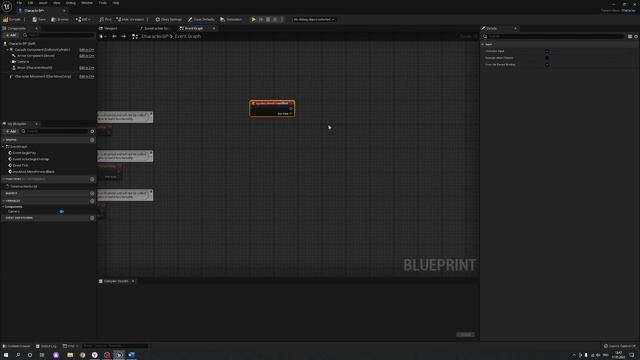
Task: Open the Window menu
Action: tap(87, 3)
